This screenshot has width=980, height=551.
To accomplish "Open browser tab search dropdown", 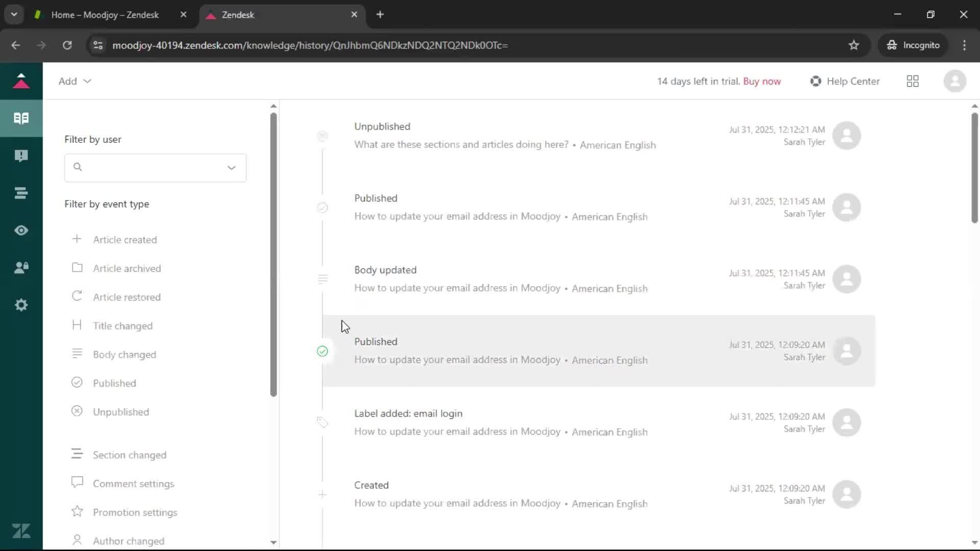I will coord(14,14).
